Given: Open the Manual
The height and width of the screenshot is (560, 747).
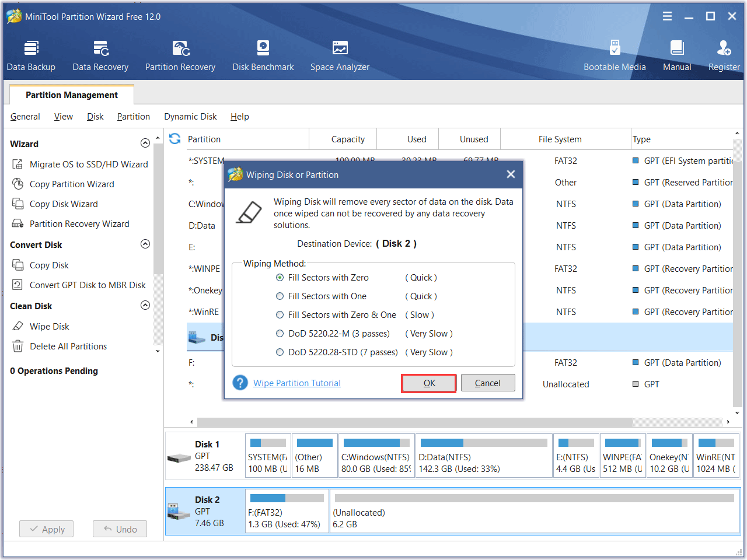Looking at the screenshot, I should click(x=677, y=56).
